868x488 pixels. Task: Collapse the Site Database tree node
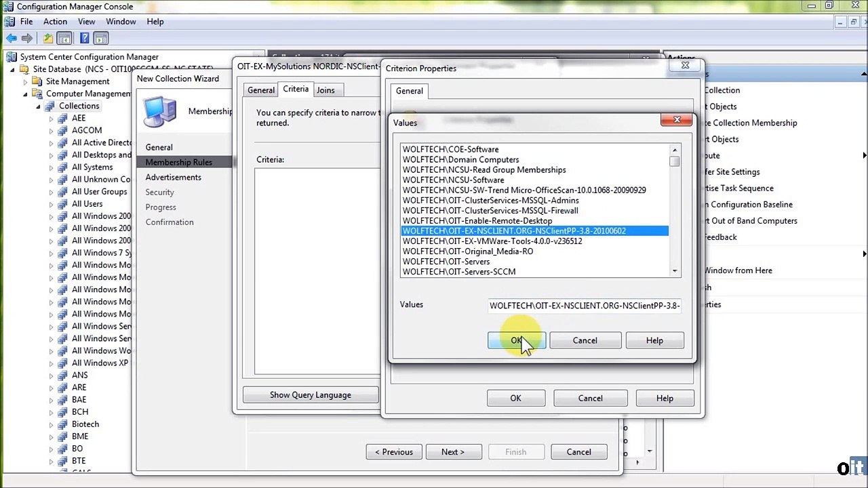[12, 69]
